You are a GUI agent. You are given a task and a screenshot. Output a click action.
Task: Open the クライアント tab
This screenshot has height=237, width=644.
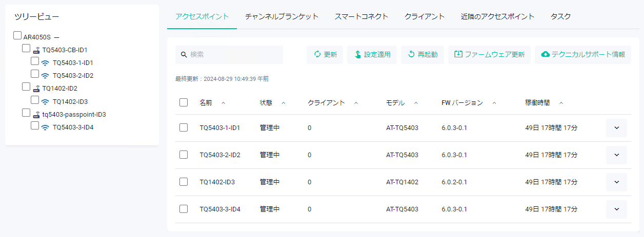click(x=424, y=16)
